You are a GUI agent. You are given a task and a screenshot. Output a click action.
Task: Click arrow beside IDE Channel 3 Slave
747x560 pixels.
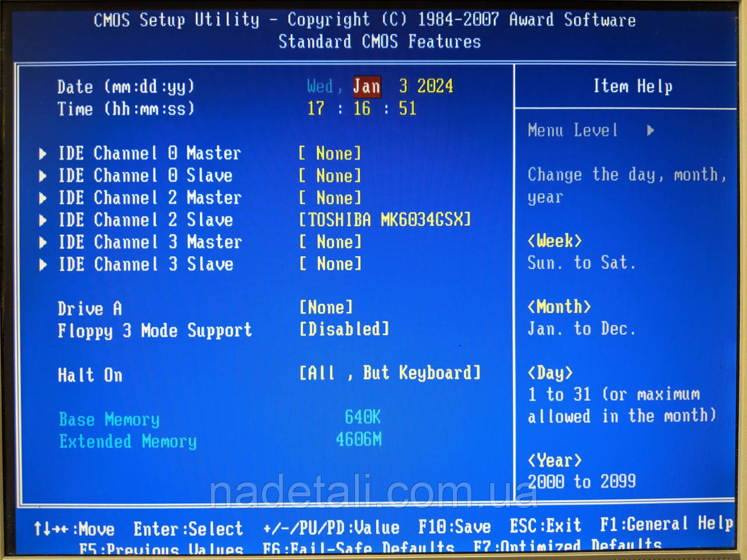(43, 265)
